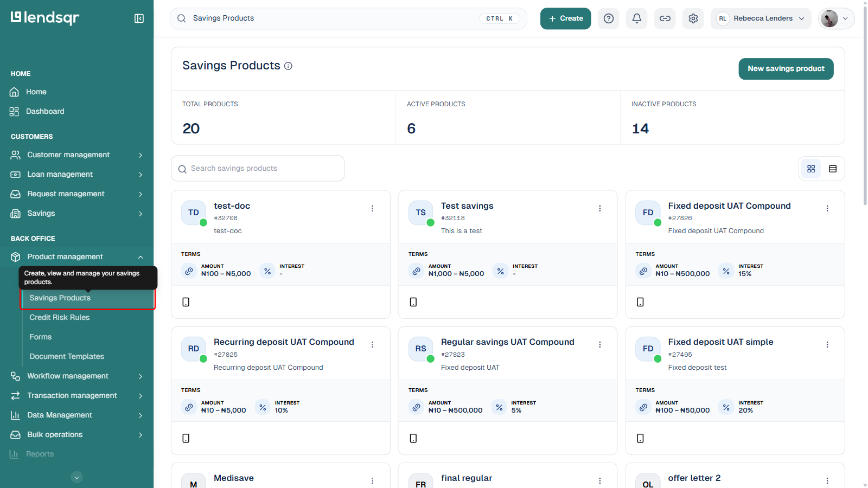
Task: Open three-dot menu on Fixed deposit UAT simple
Action: click(x=827, y=344)
